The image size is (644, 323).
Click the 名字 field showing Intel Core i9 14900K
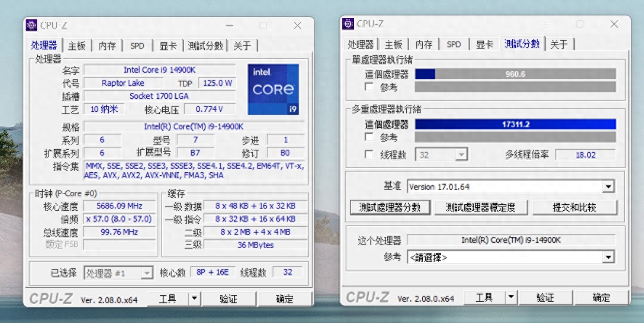[160, 70]
